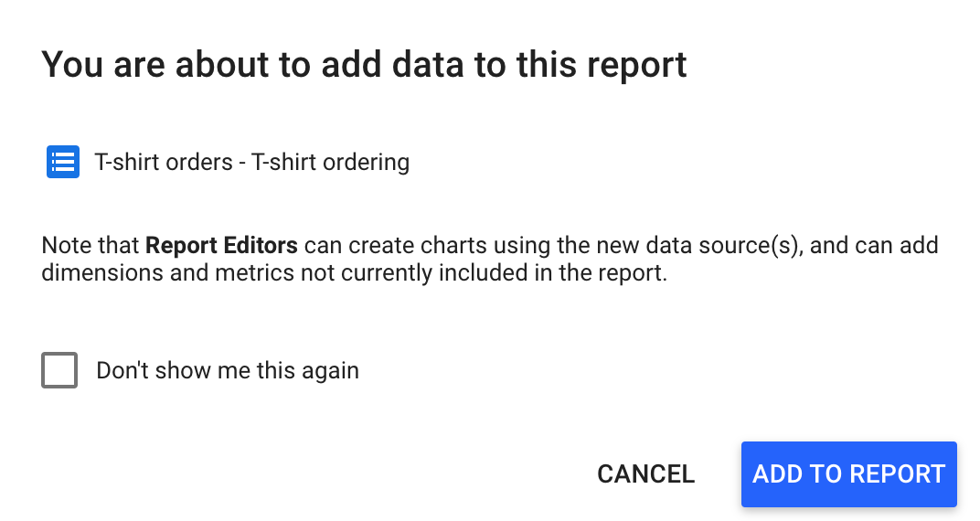The image size is (980, 521).
Task: Click the white list lines inside the blue icon
Action: pos(63,162)
